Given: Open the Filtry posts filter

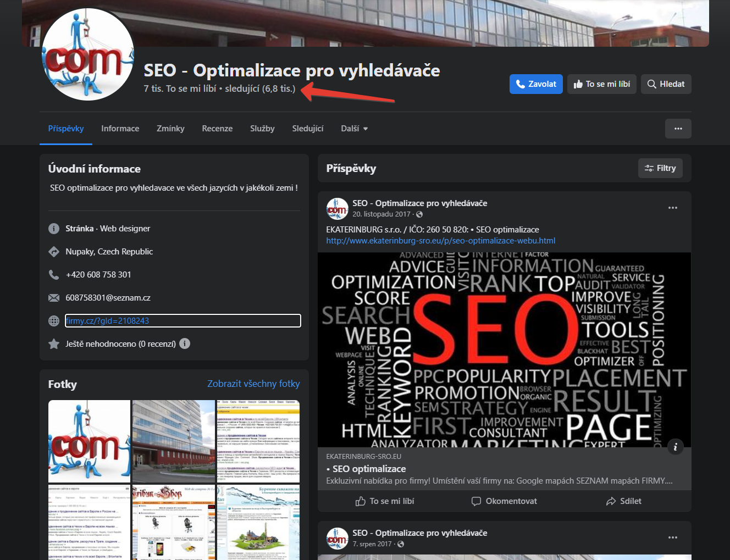Looking at the screenshot, I should [x=660, y=168].
